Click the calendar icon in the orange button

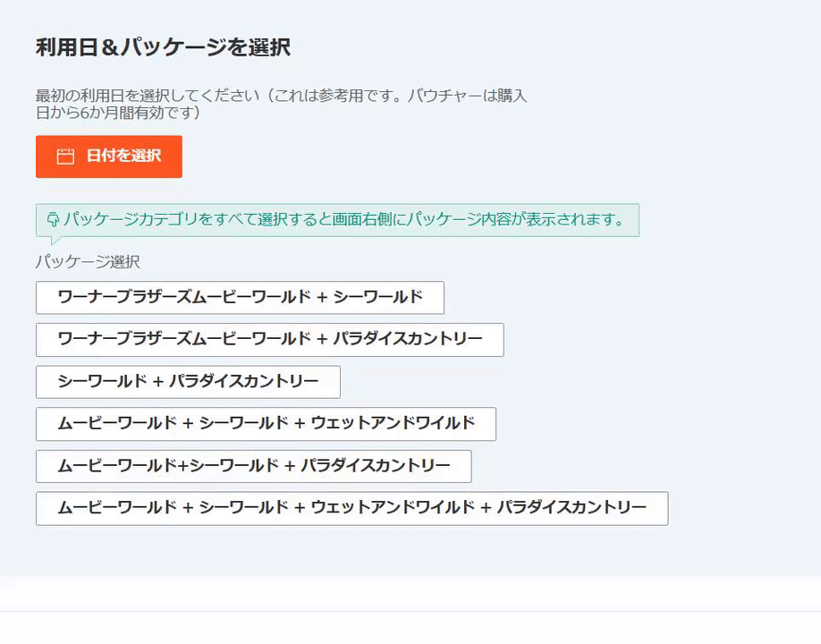click(65, 157)
